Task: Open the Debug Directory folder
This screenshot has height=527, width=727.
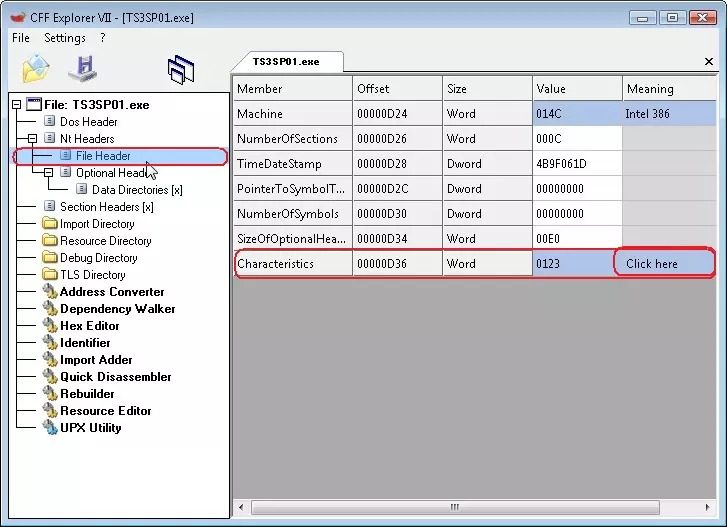Action: point(98,258)
